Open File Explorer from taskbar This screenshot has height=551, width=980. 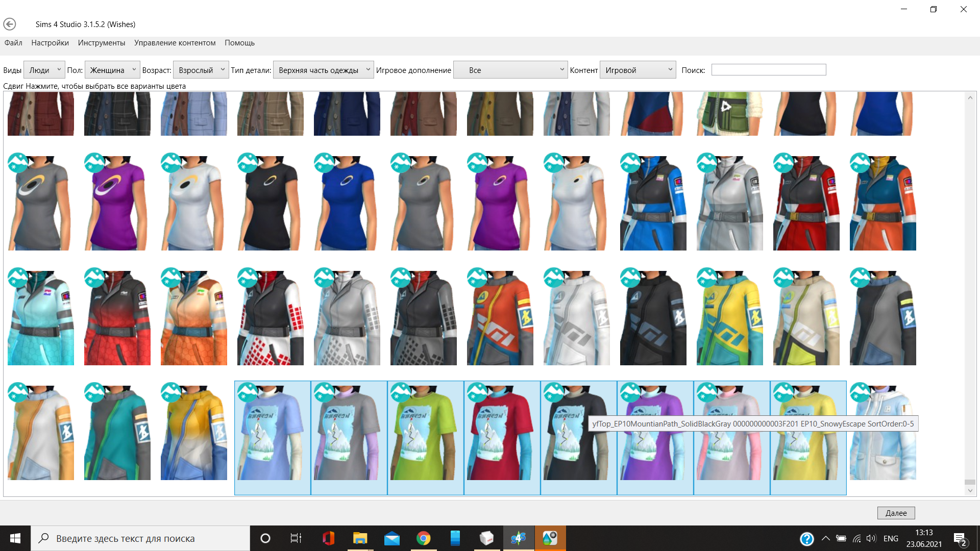click(360, 538)
